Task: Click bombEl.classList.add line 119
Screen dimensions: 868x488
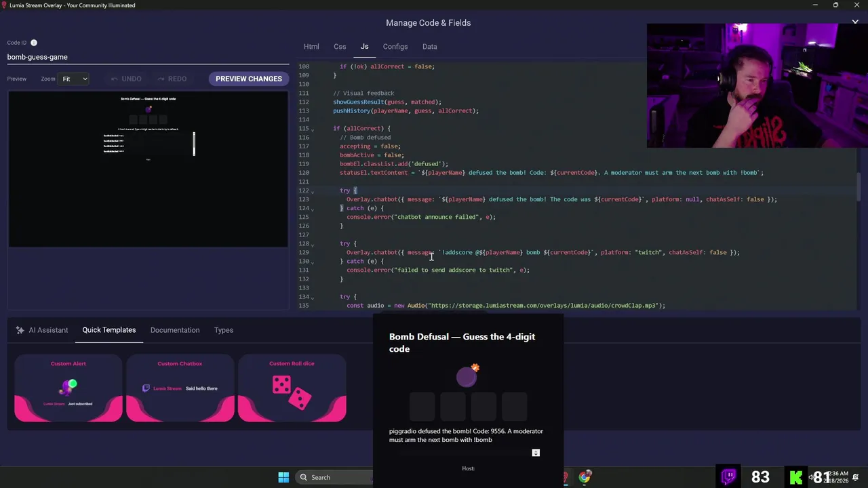Action: (394, 164)
